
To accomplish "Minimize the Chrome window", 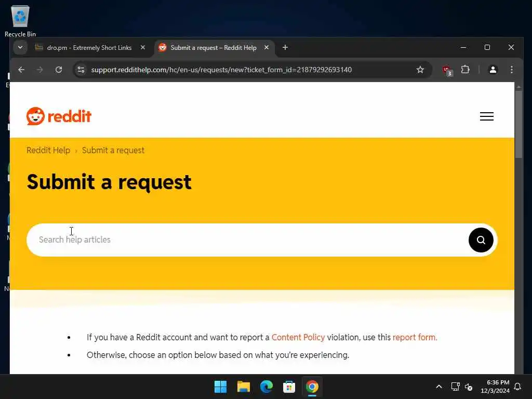I will point(463,47).
